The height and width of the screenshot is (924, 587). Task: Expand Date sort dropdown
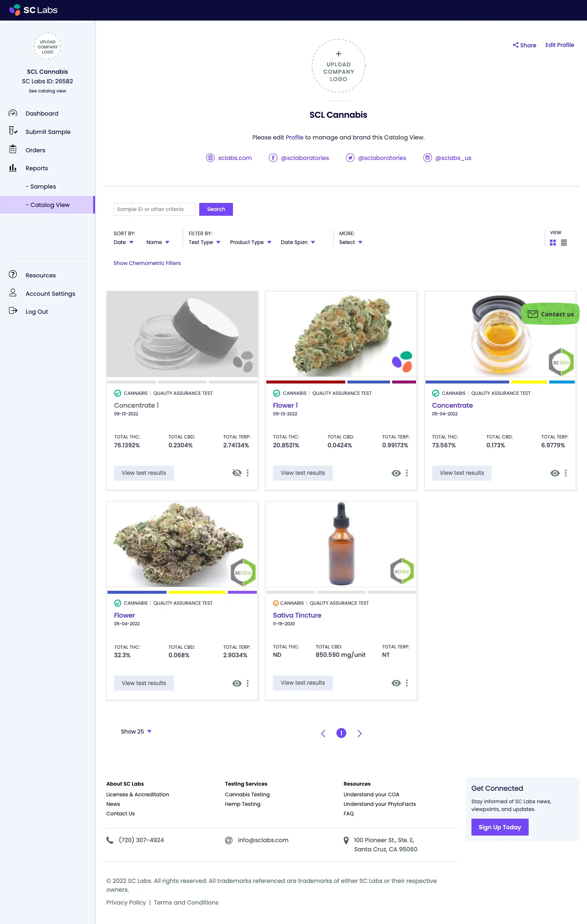(x=124, y=242)
